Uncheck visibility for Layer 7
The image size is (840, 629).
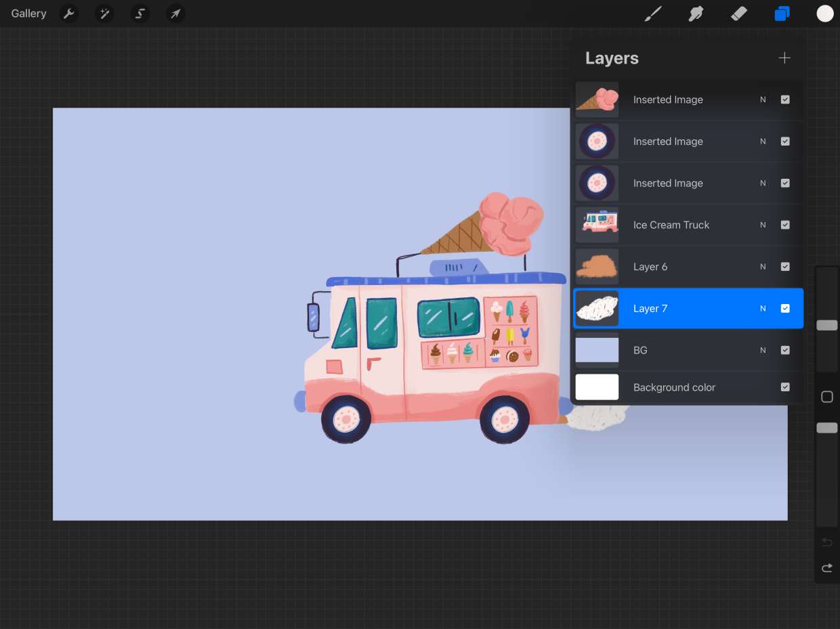785,309
